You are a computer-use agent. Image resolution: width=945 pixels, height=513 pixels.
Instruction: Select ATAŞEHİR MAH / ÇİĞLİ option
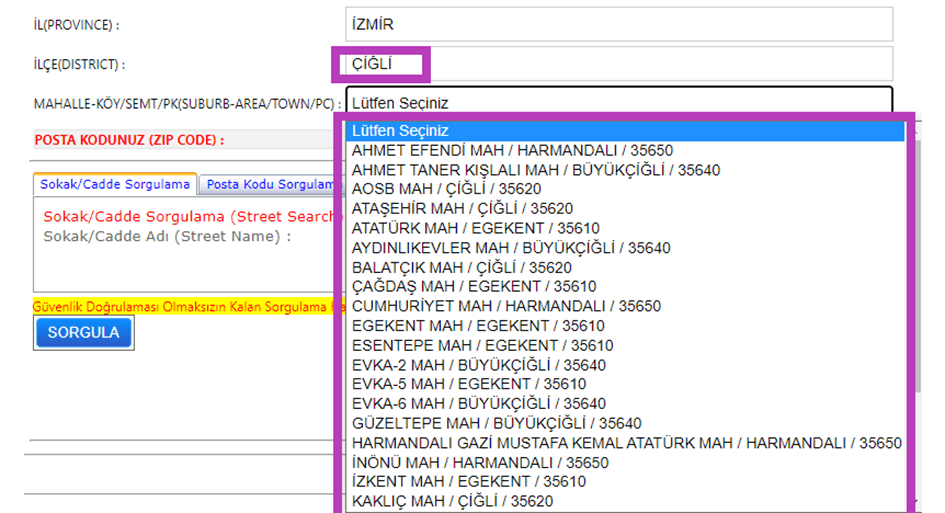461,209
